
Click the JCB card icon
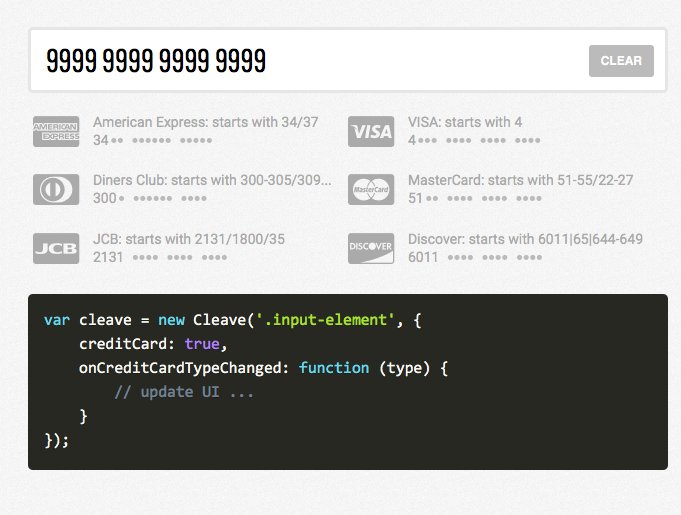pos(56,248)
